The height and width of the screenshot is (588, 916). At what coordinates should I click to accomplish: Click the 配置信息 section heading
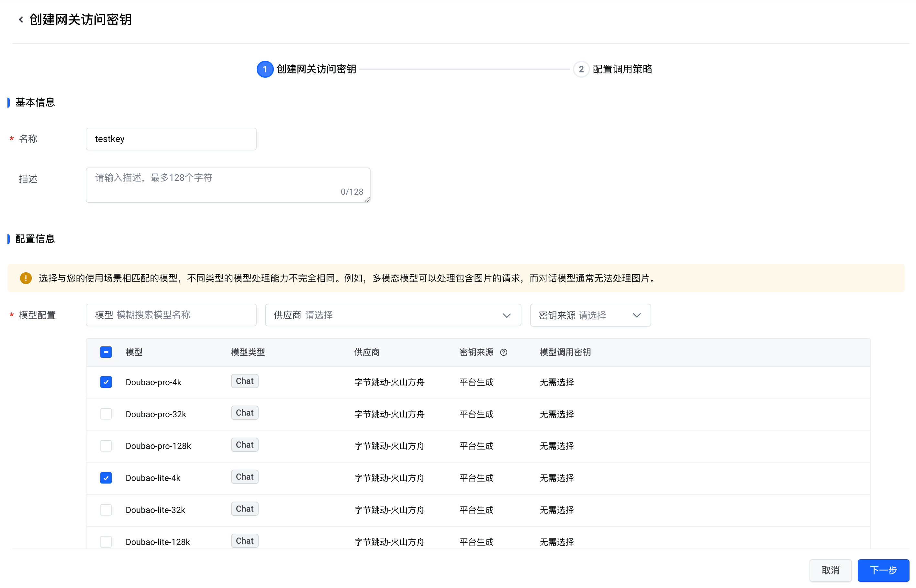pos(35,239)
